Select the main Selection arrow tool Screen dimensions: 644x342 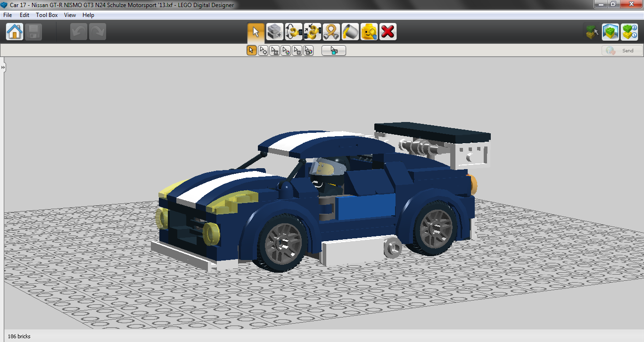(256, 32)
